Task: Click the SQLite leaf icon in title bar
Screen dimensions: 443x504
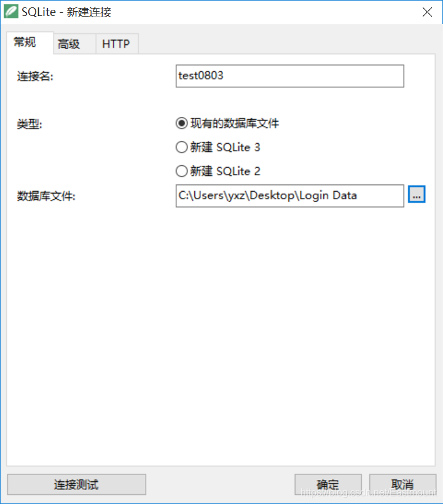Action: pos(11,12)
